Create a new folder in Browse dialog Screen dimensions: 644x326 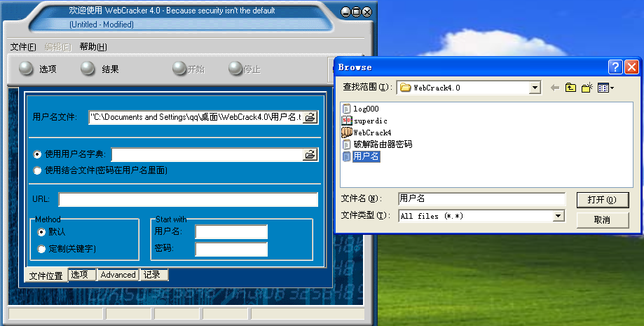point(587,88)
